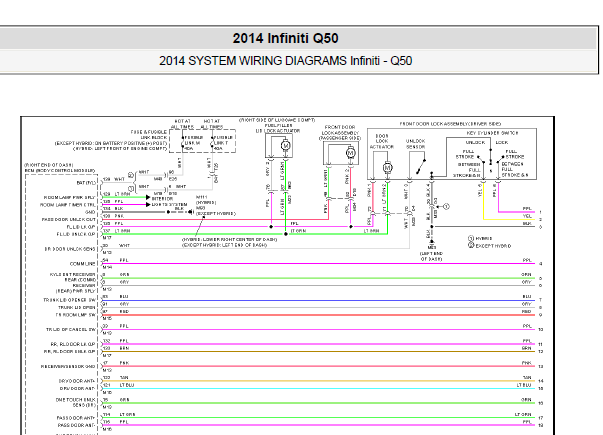Click the 'ROOM LAMP PWR SPLY' pin label
The height and width of the screenshot is (435, 603).
coord(70,197)
